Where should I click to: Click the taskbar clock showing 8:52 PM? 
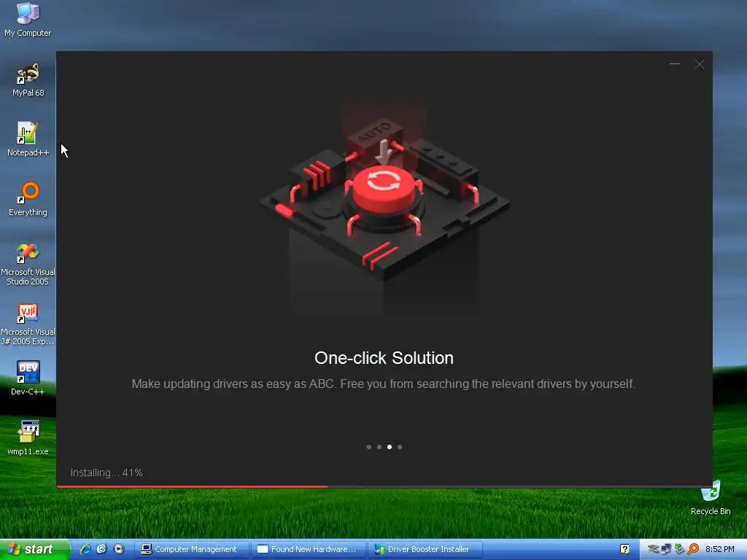pyautogui.click(x=720, y=549)
